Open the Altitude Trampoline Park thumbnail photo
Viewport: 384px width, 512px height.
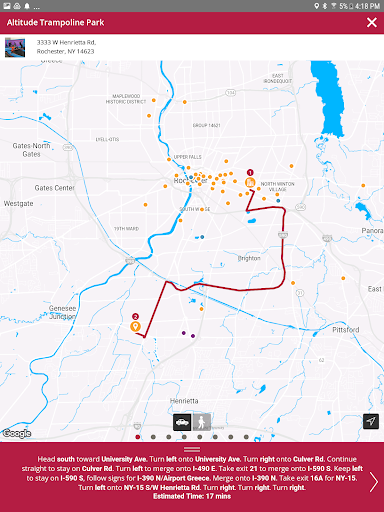(x=15, y=48)
